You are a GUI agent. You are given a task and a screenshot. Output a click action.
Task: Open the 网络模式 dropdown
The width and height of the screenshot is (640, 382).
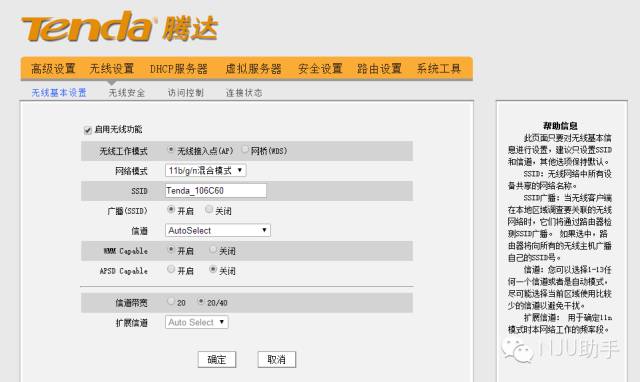[205, 170]
